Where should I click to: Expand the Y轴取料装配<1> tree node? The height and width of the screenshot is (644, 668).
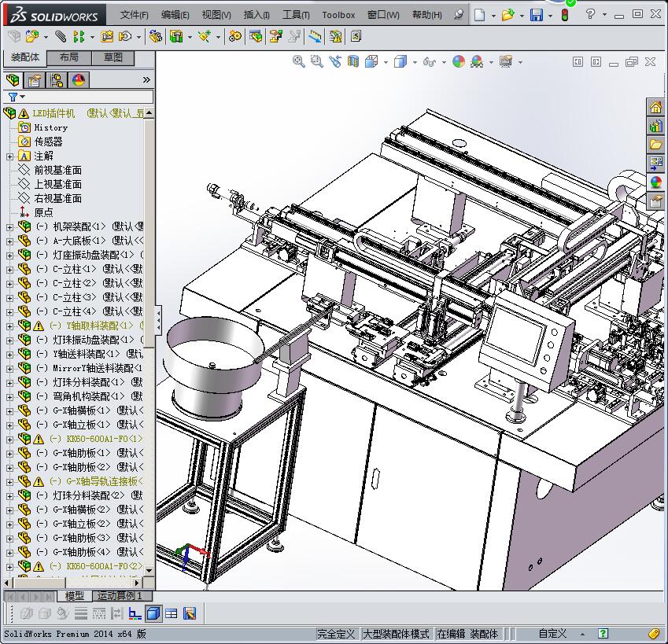point(9,326)
